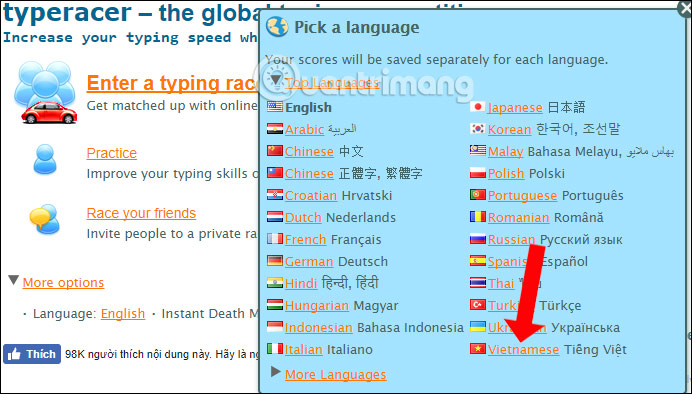
Task: Click the Spanish flag icon
Action: (x=478, y=261)
